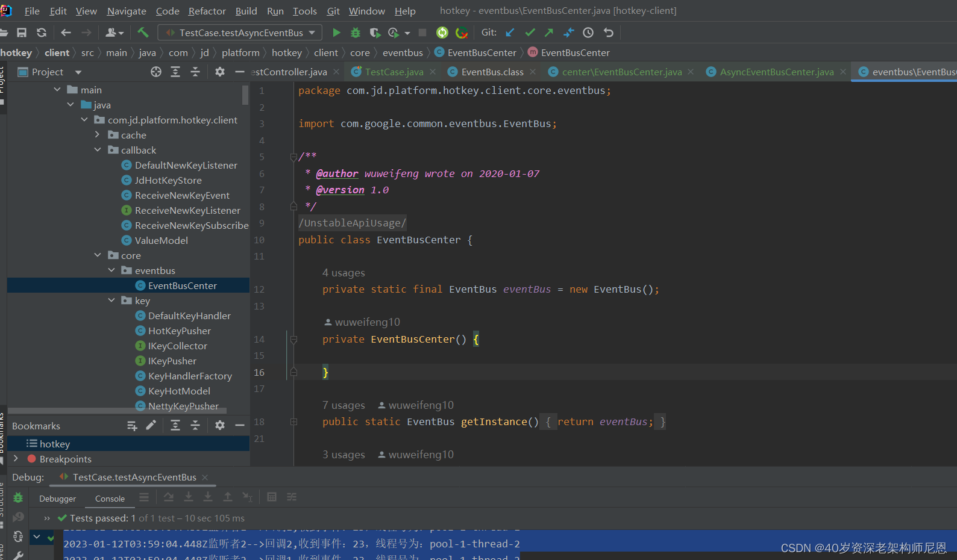Hide the Project panel with the minus icon
The height and width of the screenshot is (560, 957).
click(x=240, y=72)
